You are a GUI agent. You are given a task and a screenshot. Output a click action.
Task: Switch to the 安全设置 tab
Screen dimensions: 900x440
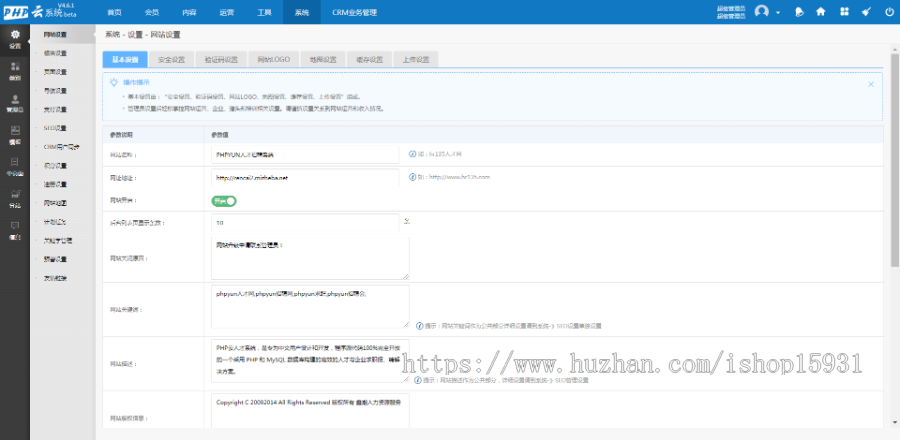172,59
